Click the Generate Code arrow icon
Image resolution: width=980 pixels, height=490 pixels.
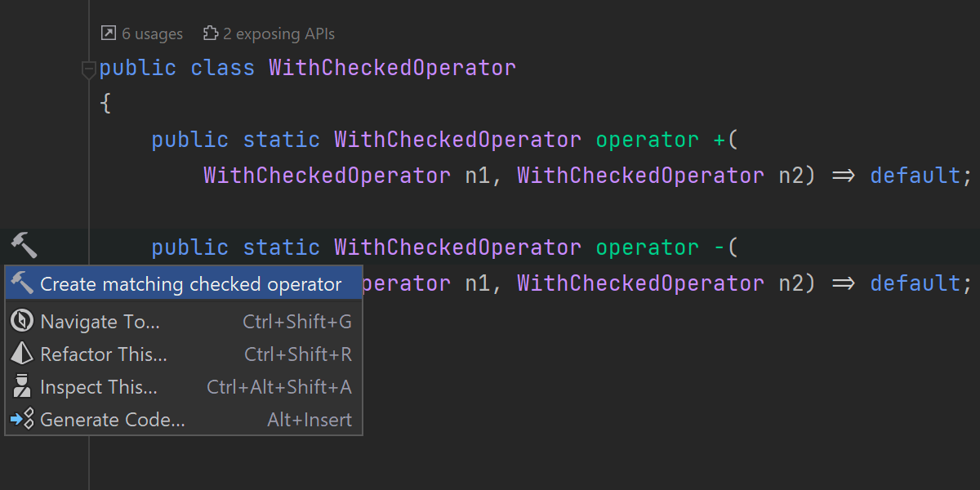[22, 420]
